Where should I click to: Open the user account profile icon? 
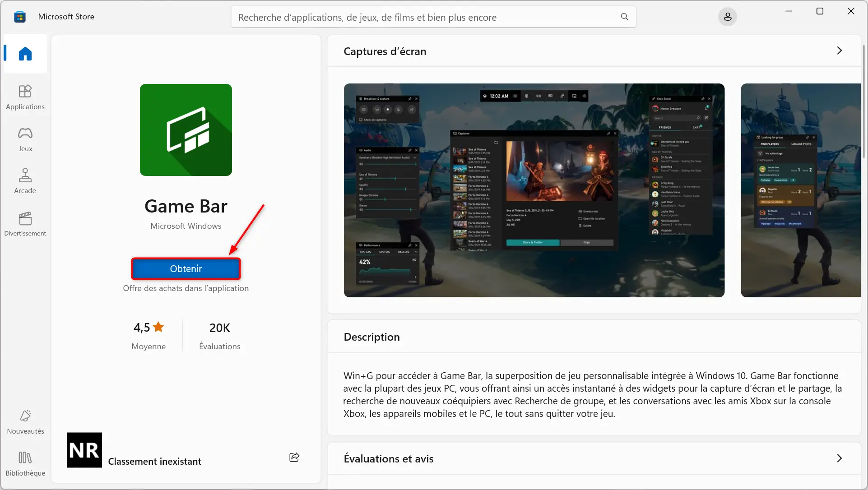[x=727, y=17]
